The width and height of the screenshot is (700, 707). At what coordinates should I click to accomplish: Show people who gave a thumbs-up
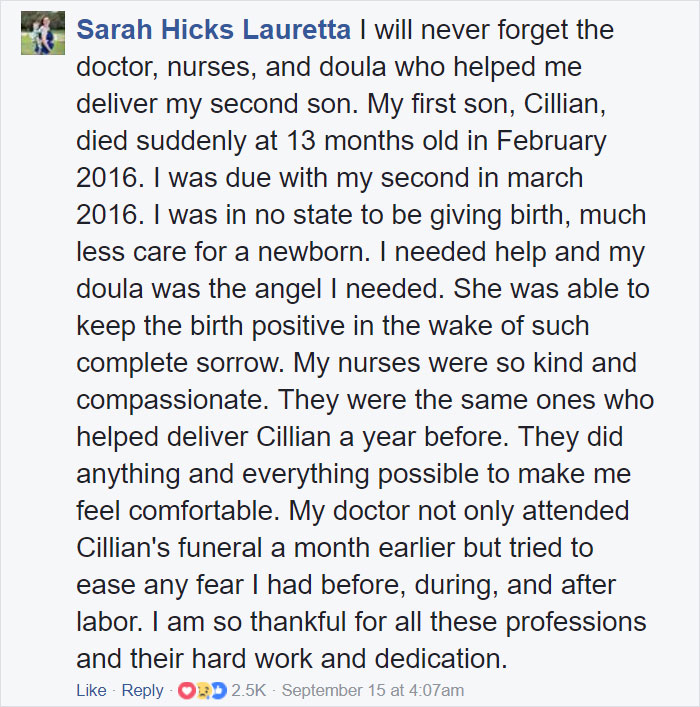218,690
